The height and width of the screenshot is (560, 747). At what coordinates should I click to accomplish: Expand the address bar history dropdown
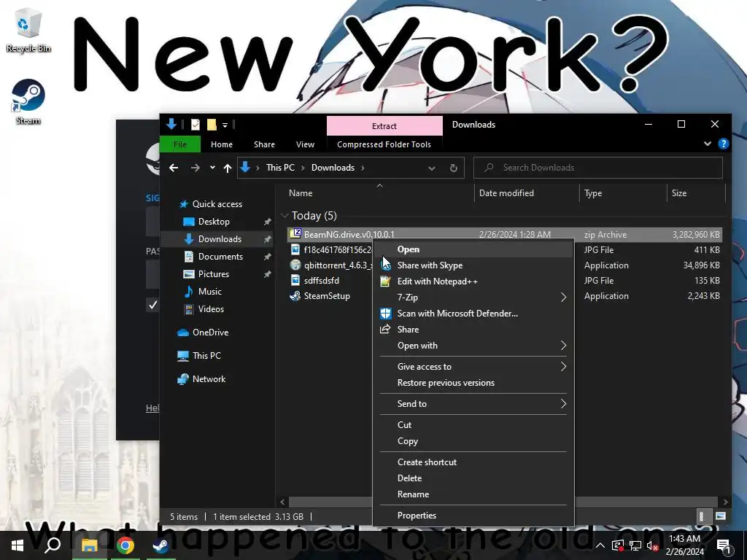pyautogui.click(x=432, y=168)
